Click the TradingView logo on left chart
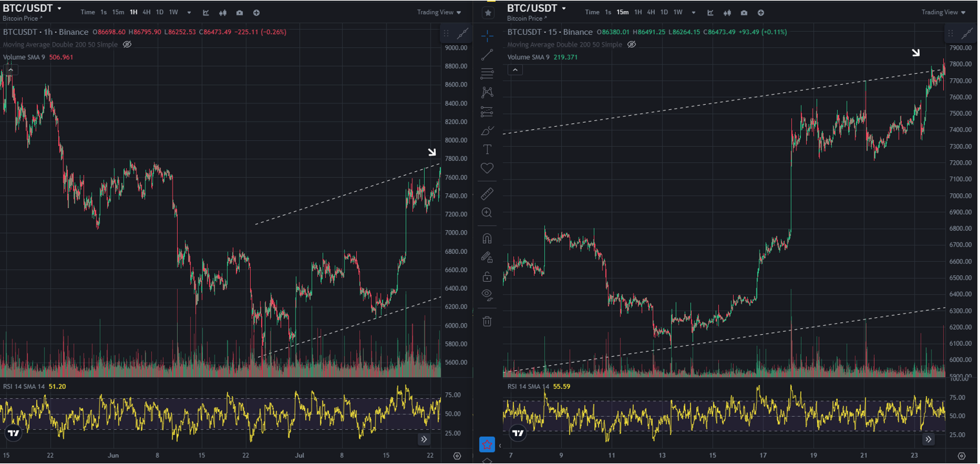 point(14,433)
